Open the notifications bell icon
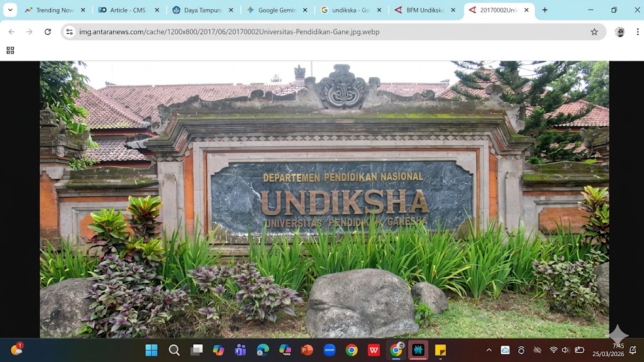Image resolution: width=644 pixels, height=362 pixels. pos(633,350)
